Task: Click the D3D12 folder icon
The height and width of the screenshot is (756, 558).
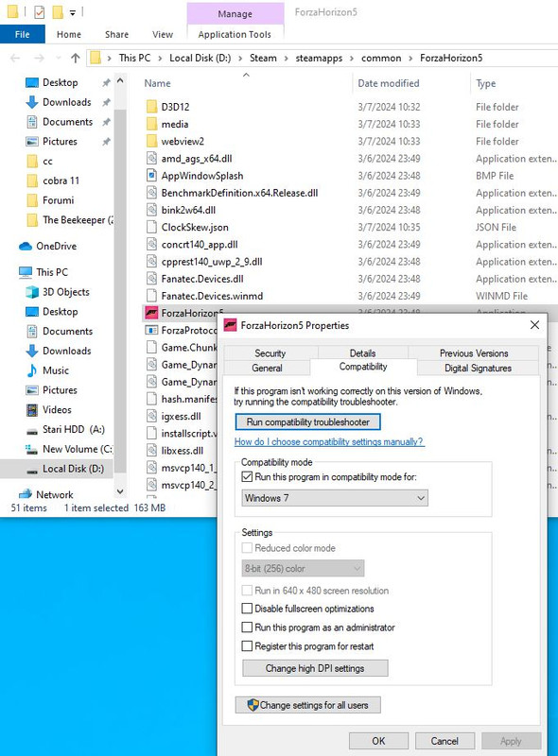Action: [x=151, y=107]
